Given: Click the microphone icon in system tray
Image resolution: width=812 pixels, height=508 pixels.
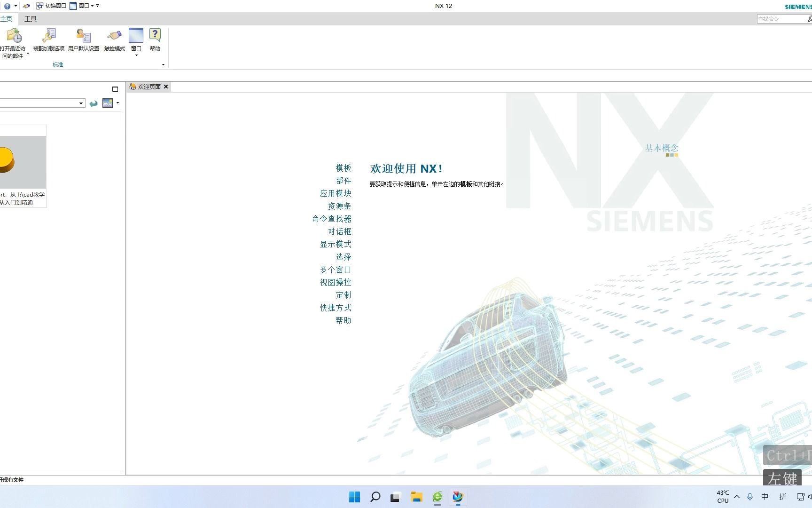Looking at the screenshot, I should point(750,497).
